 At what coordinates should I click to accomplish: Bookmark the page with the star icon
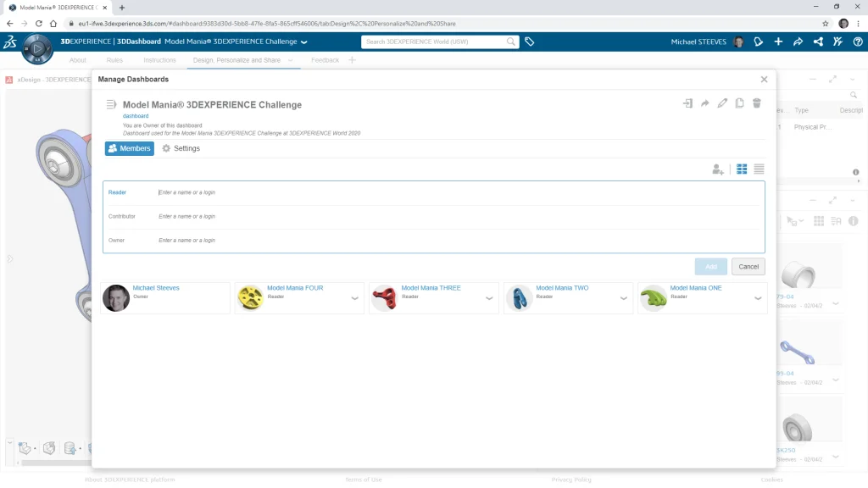point(826,24)
